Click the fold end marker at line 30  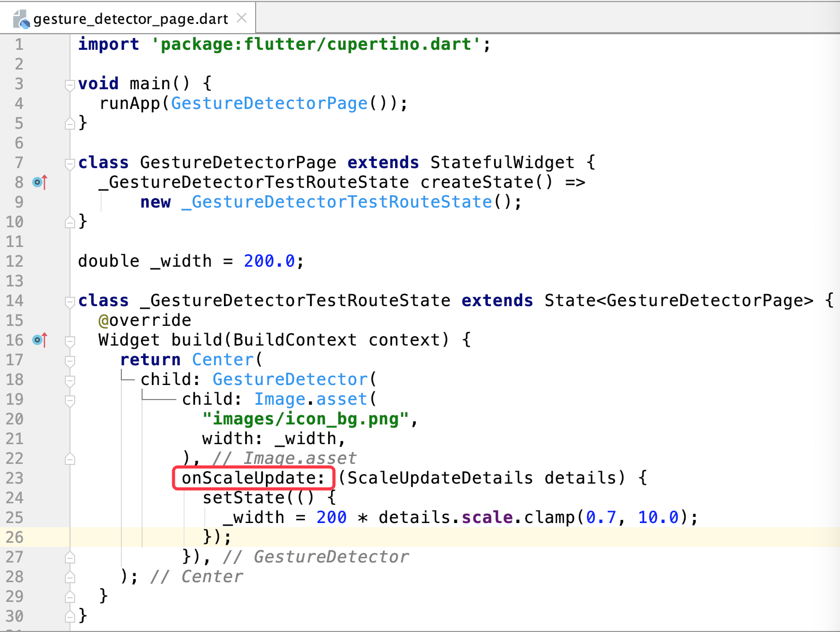tap(70, 615)
